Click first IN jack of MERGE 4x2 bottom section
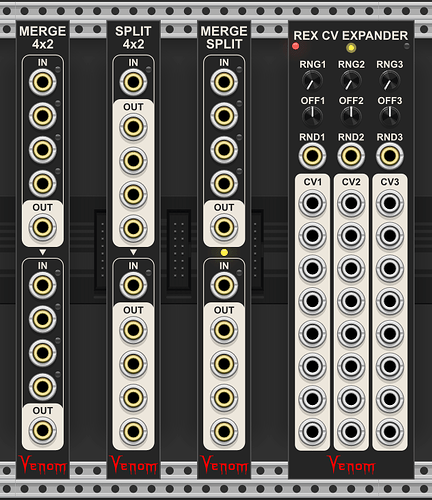The width and height of the screenshot is (432, 500). pyautogui.click(x=42, y=285)
